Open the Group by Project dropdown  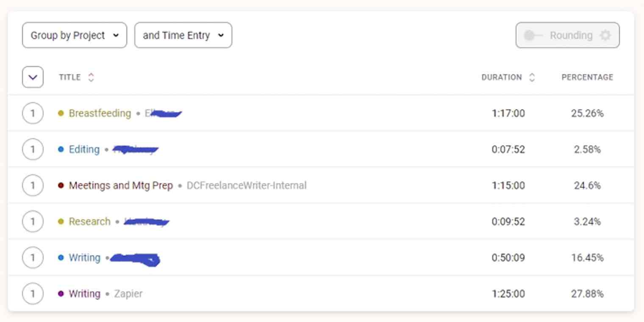(x=74, y=35)
